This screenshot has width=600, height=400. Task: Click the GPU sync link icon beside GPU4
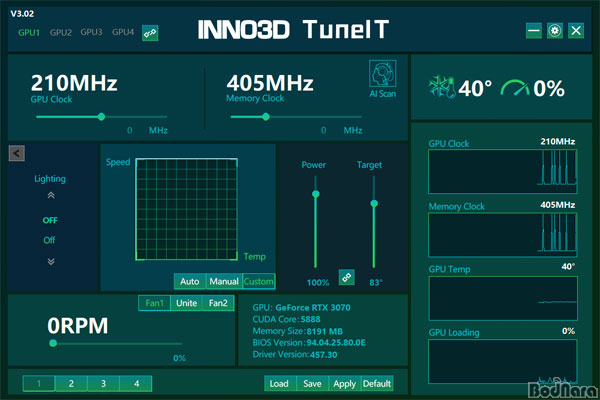pyautogui.click(x=150, y=33)
